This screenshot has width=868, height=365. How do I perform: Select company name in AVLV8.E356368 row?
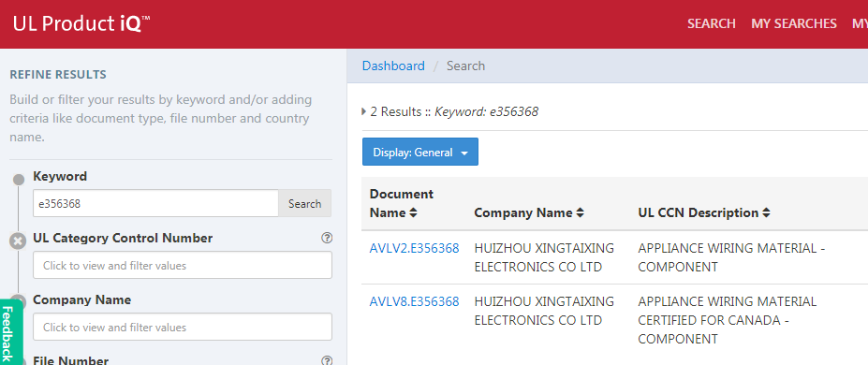[544, 311]
